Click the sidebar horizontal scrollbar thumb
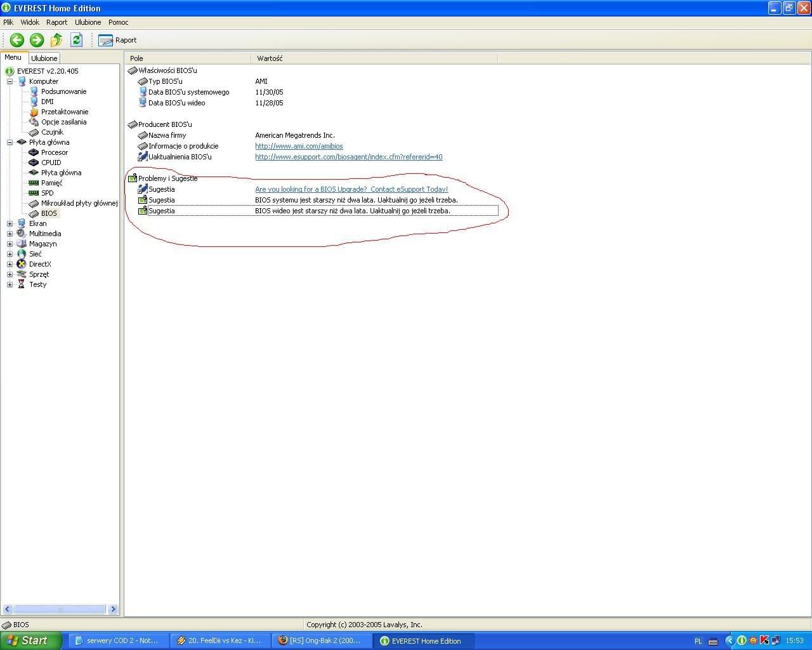The image size is (812, 650). tap(59, 609)
